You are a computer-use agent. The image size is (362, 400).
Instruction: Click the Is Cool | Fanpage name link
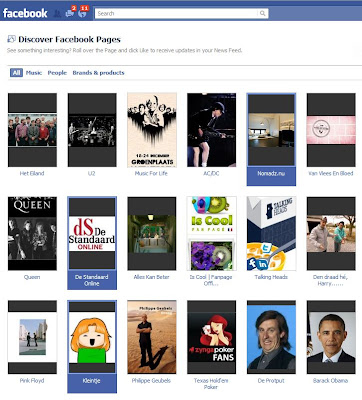tap(211, 280)
